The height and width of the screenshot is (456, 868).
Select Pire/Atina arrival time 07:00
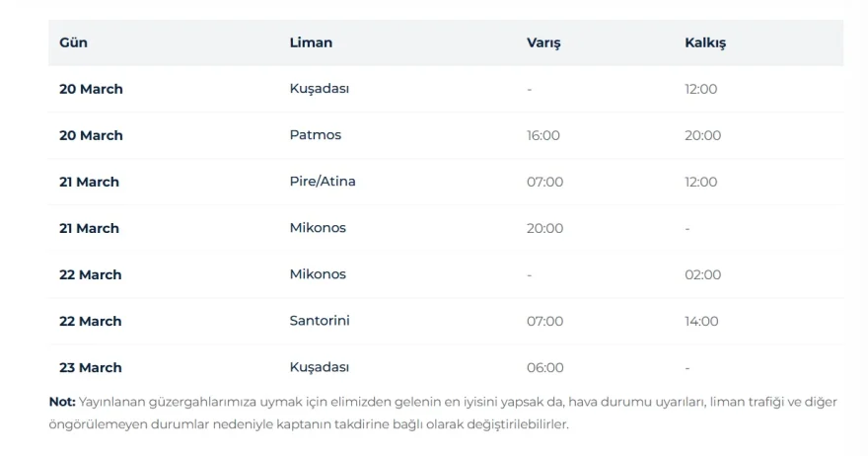click(x=544, y=182)
